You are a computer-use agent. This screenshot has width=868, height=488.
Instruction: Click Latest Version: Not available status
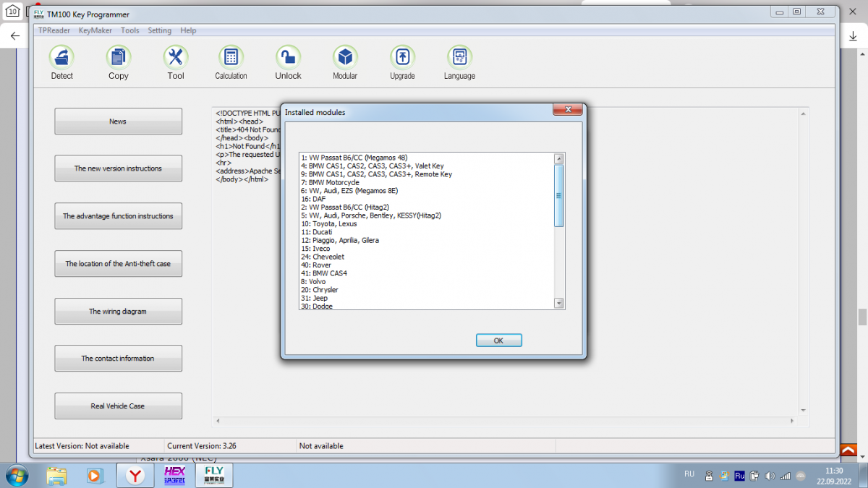point(82,446)
